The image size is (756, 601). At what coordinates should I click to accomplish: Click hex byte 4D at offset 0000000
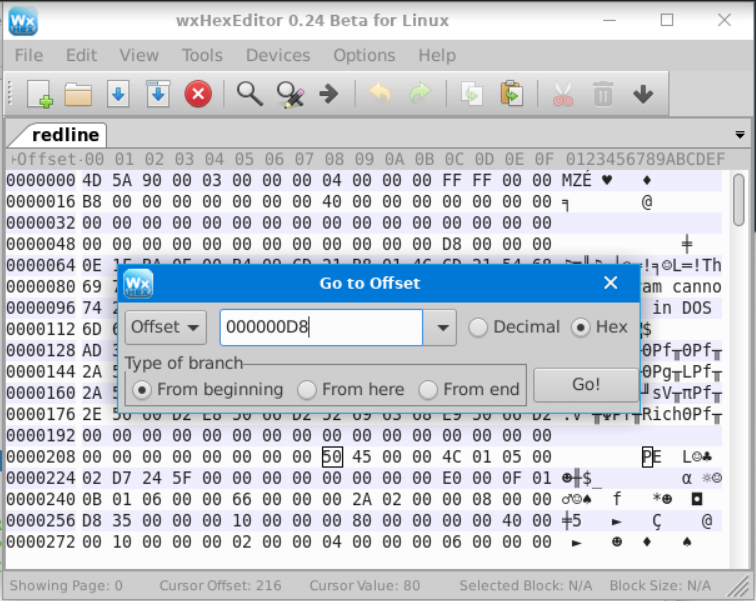[92, 181]
